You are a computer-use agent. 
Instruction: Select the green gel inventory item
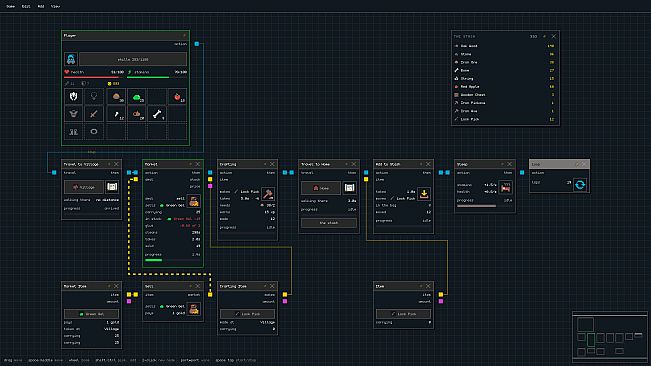point(137,97)
